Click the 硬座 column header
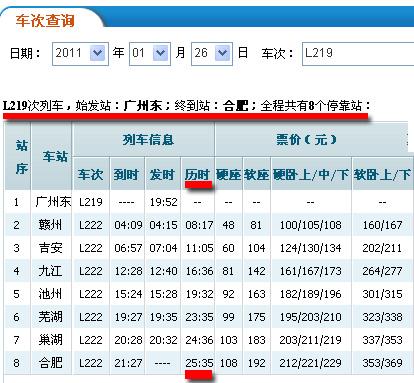 point(229,175)
